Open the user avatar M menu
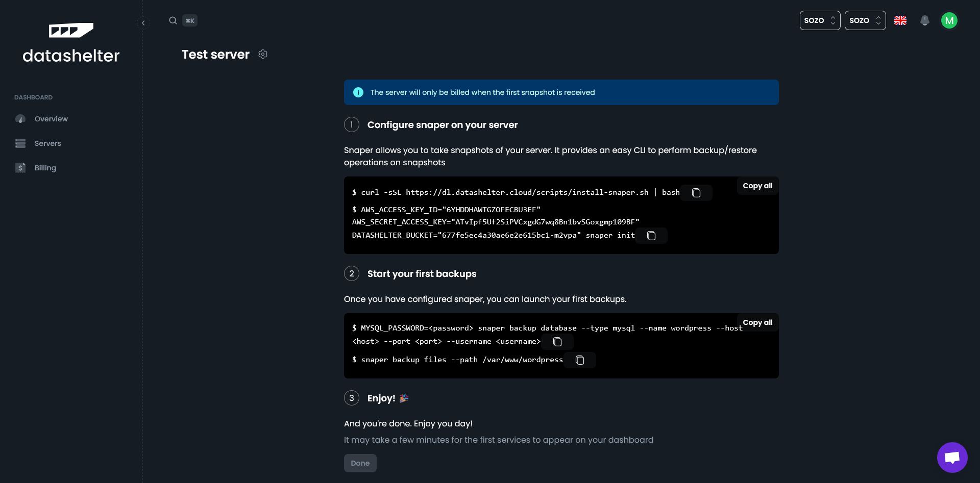980x483 pixels. tap(949, 20)
